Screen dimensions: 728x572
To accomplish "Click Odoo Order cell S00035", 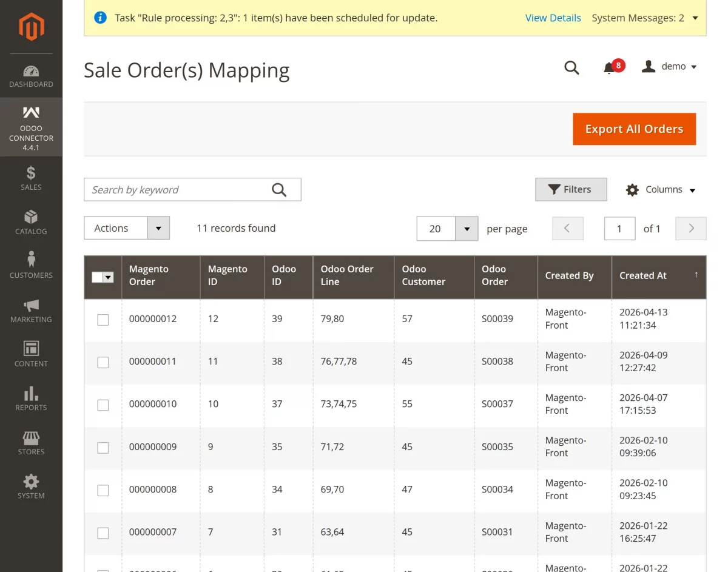I will coord(497,446).
